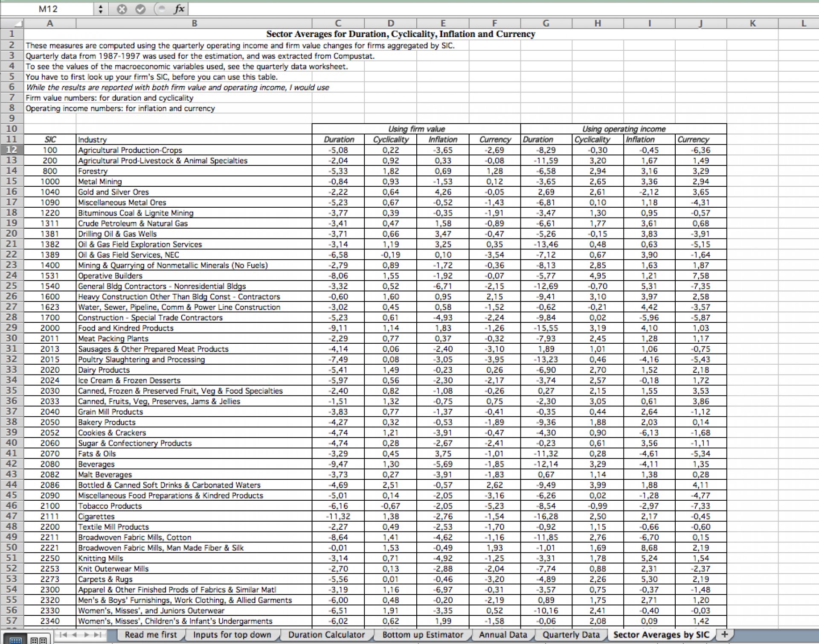
Task: Click the Name Box showing M12
Action: click(x=48, y=9)
